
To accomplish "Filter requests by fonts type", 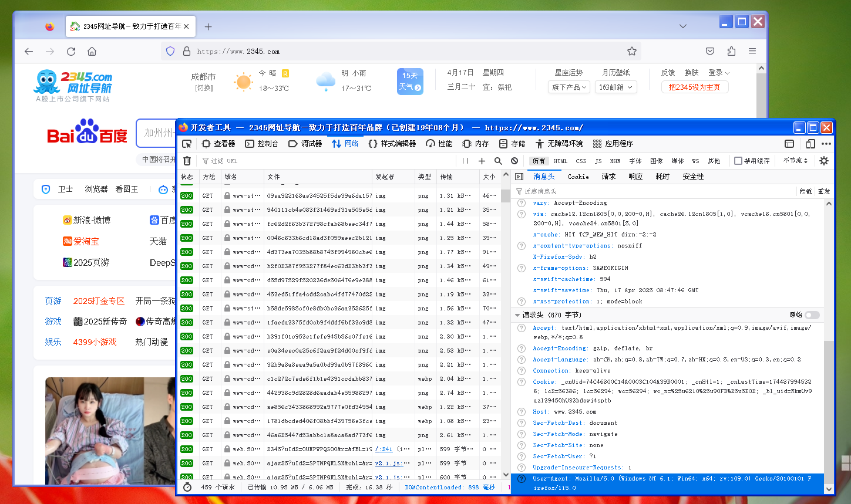I will pos(635,161).
